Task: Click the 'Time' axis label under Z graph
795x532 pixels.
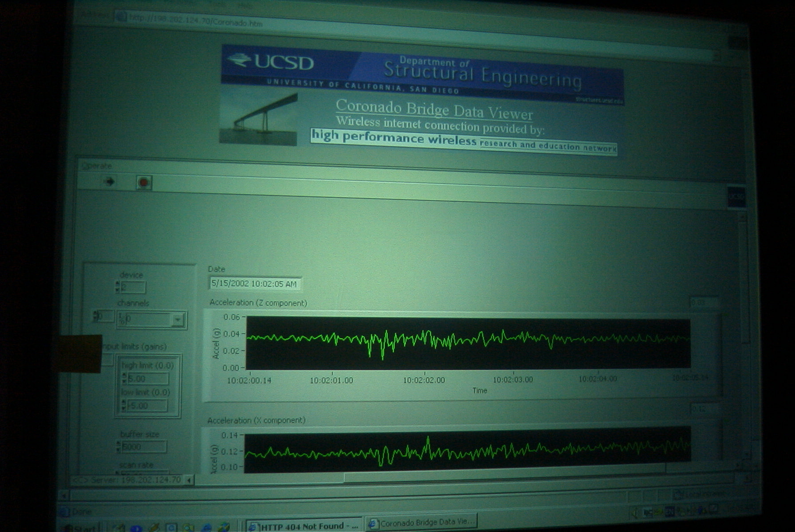Action: pos(480,391)
